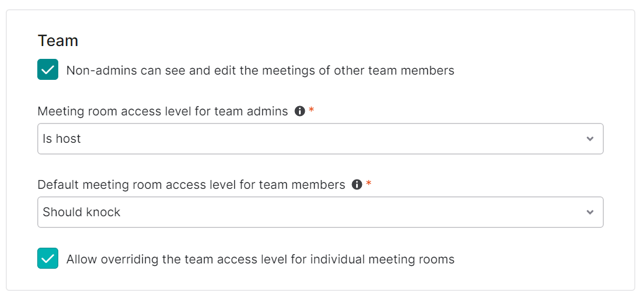
Task: Disable Allow overriding the team access level
Action: [x=48, y=258]
